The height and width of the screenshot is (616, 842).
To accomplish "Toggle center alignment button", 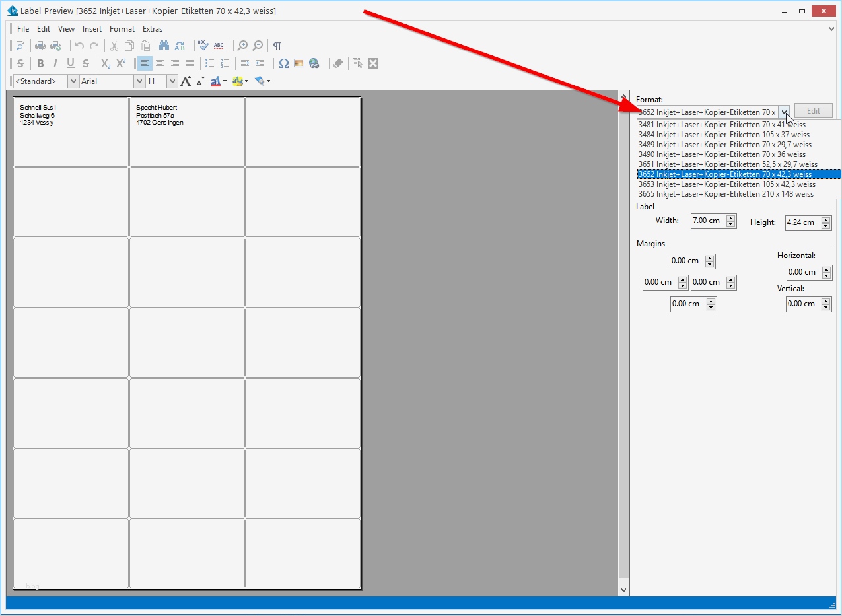I will [160, 63].
